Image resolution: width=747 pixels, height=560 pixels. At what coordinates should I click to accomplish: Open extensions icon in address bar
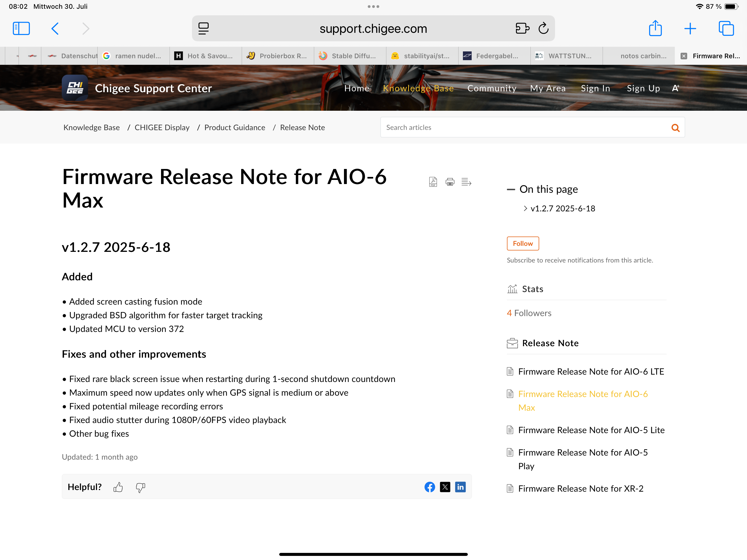tap(522, 28)
